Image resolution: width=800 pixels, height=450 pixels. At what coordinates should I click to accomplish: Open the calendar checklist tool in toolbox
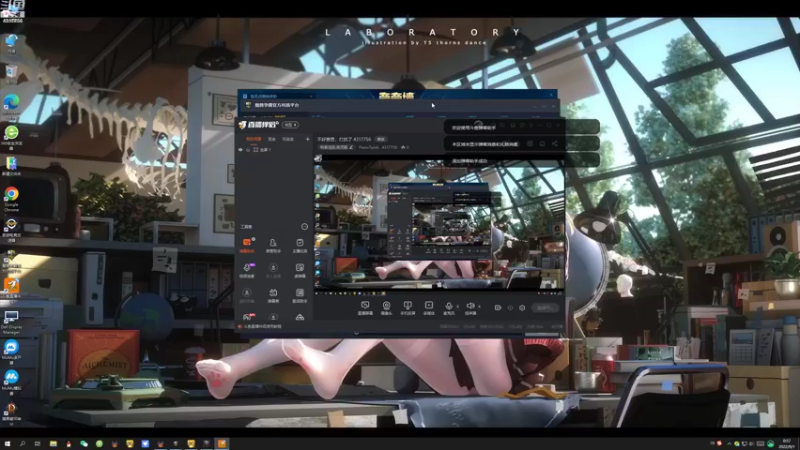point(299,245)
